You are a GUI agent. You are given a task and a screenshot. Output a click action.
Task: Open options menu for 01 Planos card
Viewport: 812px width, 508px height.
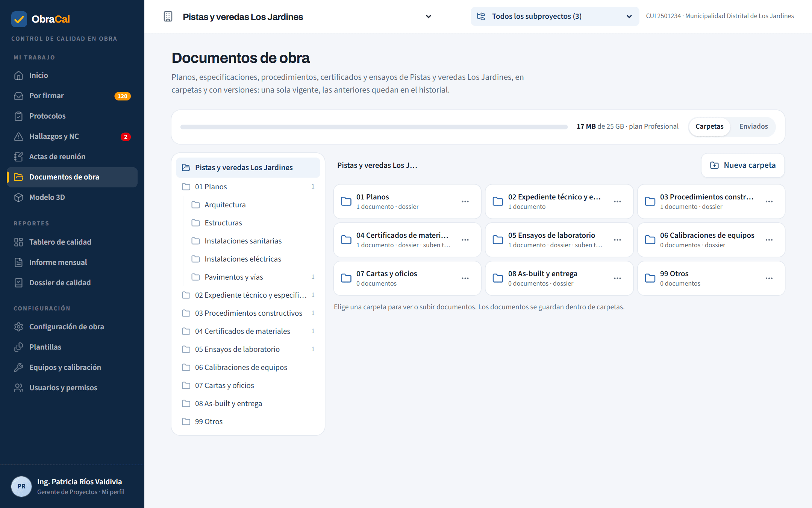(x=465, y=201)
